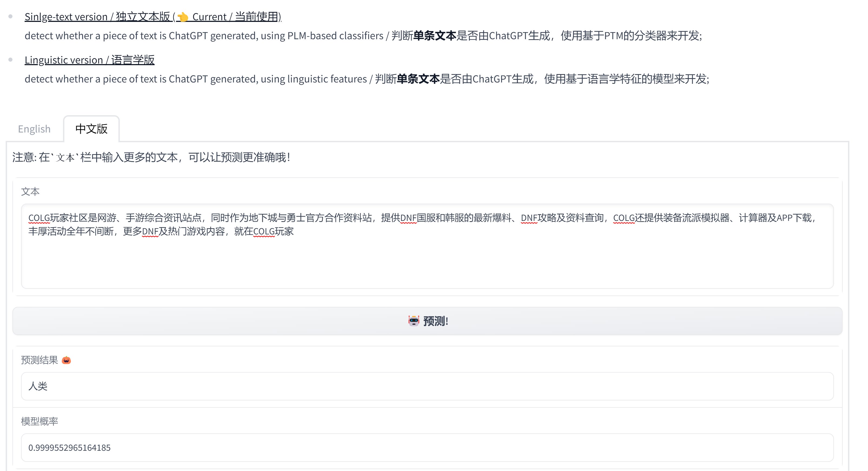Click the 模型概率 field with 0.9999552965164185
The height and width of the screenshot is (471, 868).
[x=427, y=447]
